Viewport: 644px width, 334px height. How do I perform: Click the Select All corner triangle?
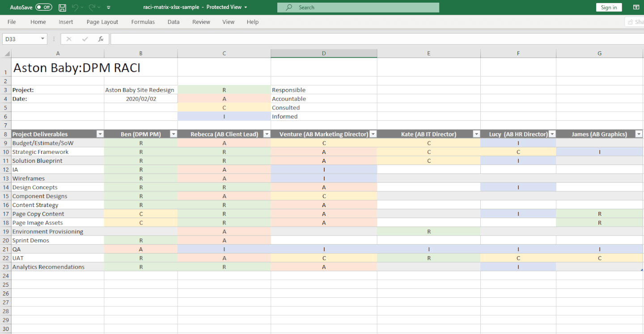click(7, 54)
